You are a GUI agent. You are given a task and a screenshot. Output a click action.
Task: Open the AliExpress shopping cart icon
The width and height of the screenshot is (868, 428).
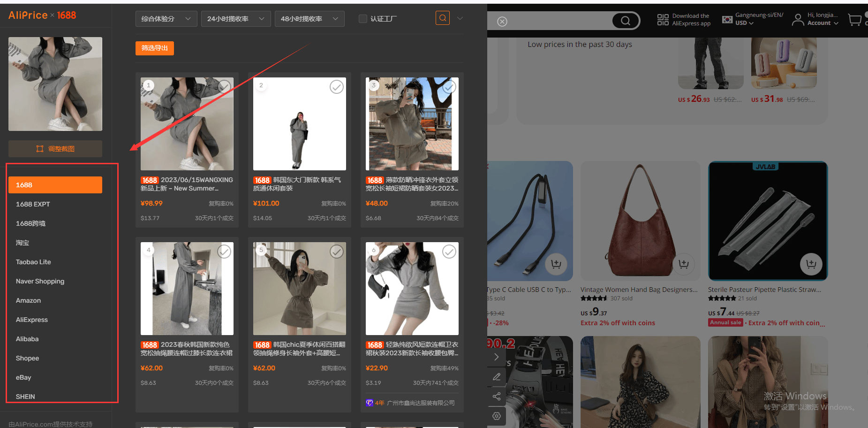tap(854, 20)
